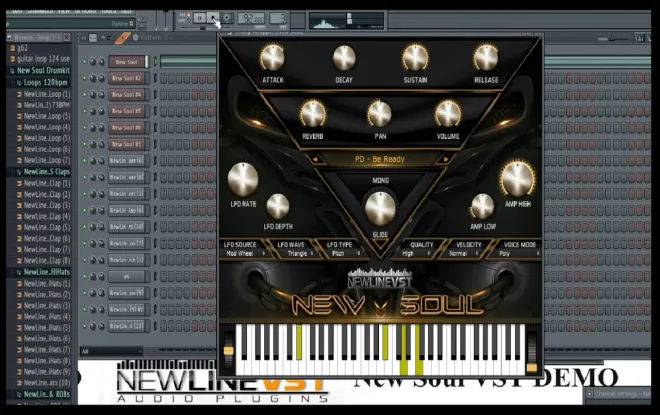Toggle mute LED for the #4 channel
The image size is (660, 415).
point(84,277)
